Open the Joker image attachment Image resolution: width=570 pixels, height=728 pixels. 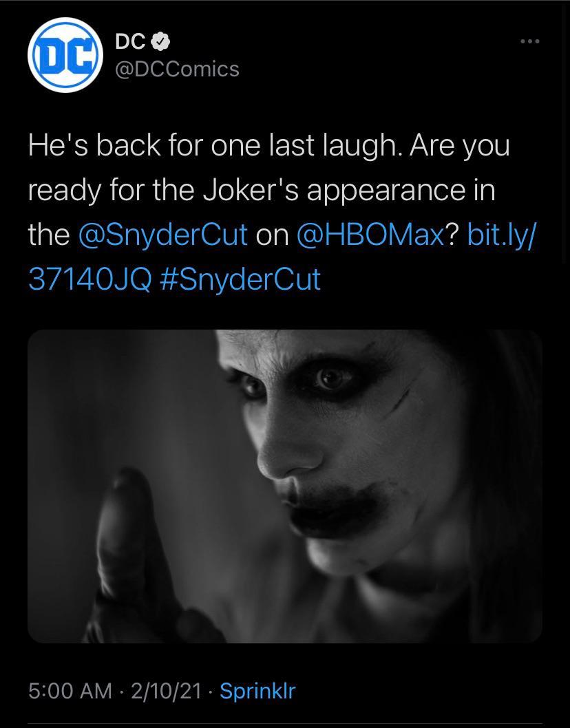pyautogui.click(x=285, y=485)
